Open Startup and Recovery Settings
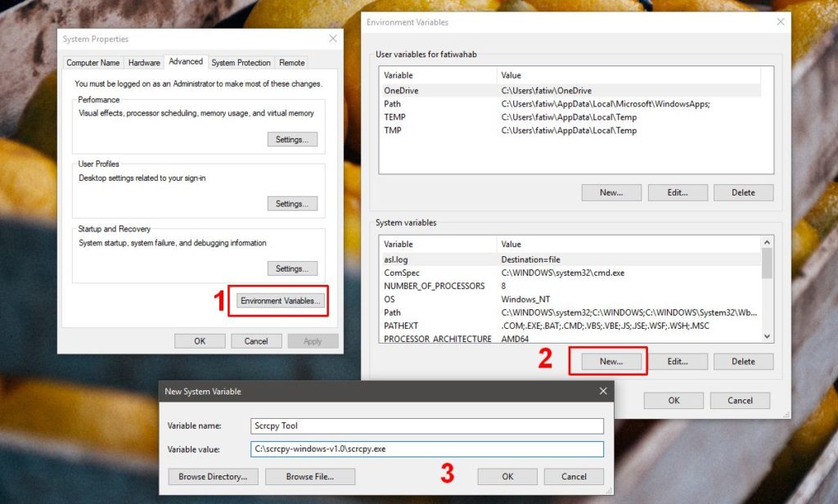Screen dimensions: 838x504 (x=292, y=268)
